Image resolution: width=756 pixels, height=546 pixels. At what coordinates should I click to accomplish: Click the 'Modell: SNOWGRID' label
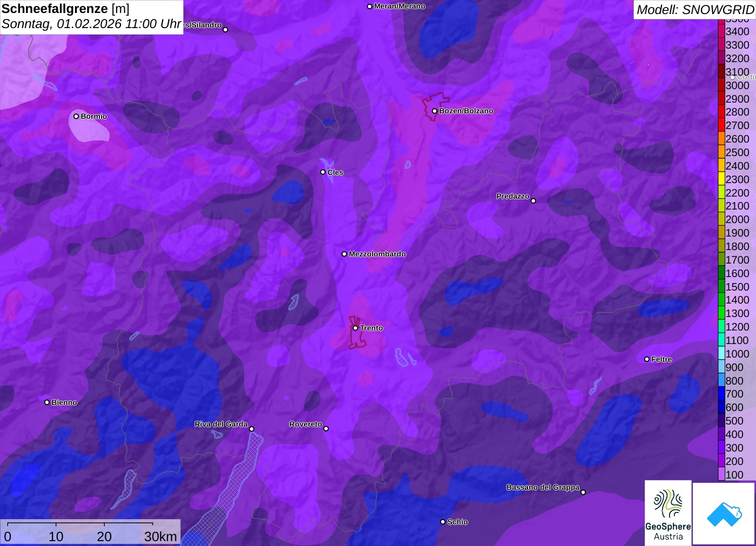(695, 9)
